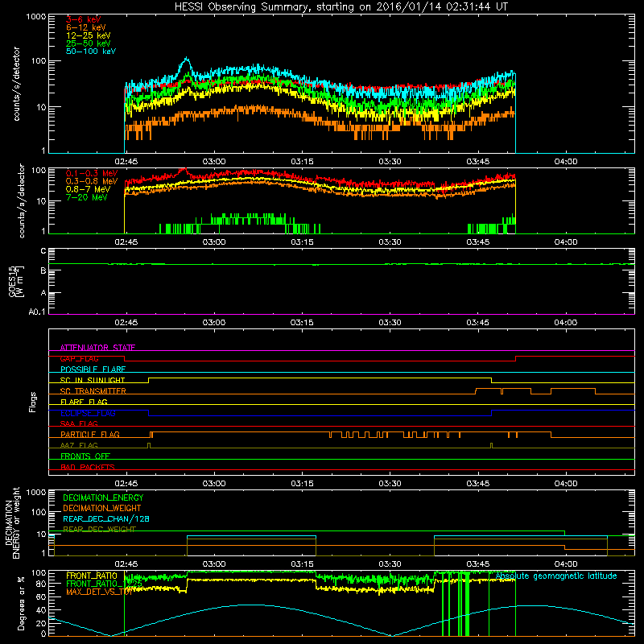Click the 0.3-0.8 MeV legend label
The width and height of the screenshot is (644, 644).
92,181
